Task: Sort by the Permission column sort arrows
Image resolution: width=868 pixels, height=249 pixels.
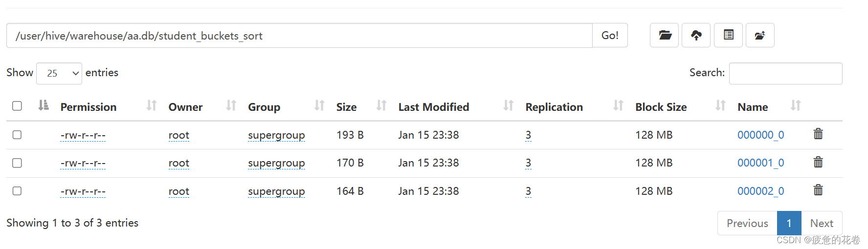Action: click(152, 106)
